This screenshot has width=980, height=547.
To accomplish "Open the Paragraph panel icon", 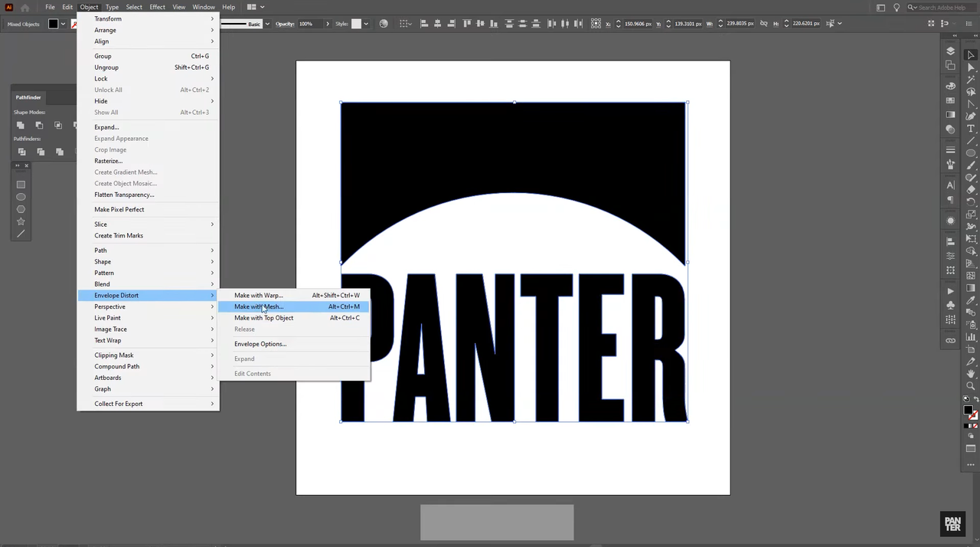I will click(950, 200).
